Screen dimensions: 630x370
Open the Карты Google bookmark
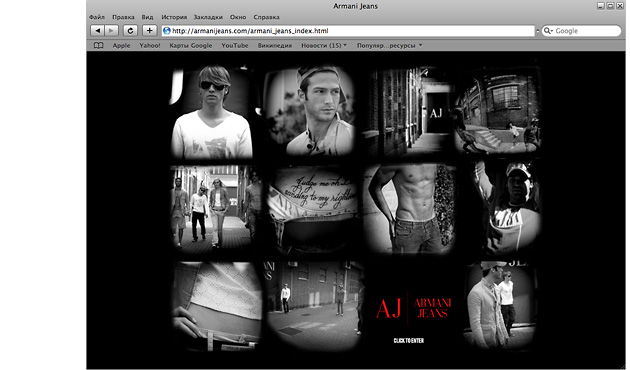point(190,45)
